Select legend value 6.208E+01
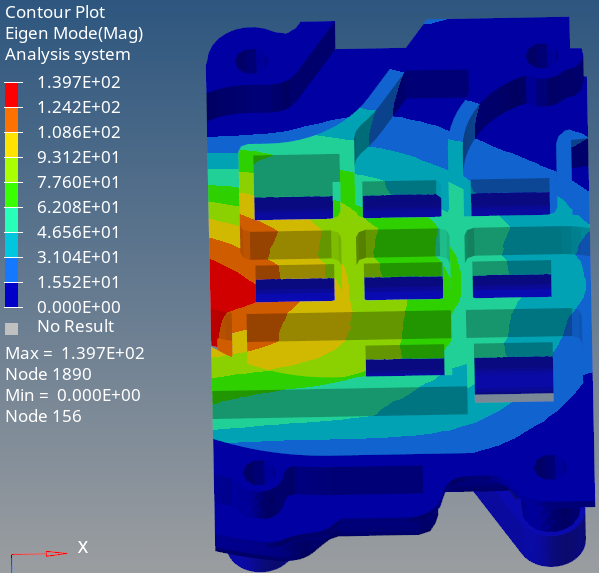 78,207
